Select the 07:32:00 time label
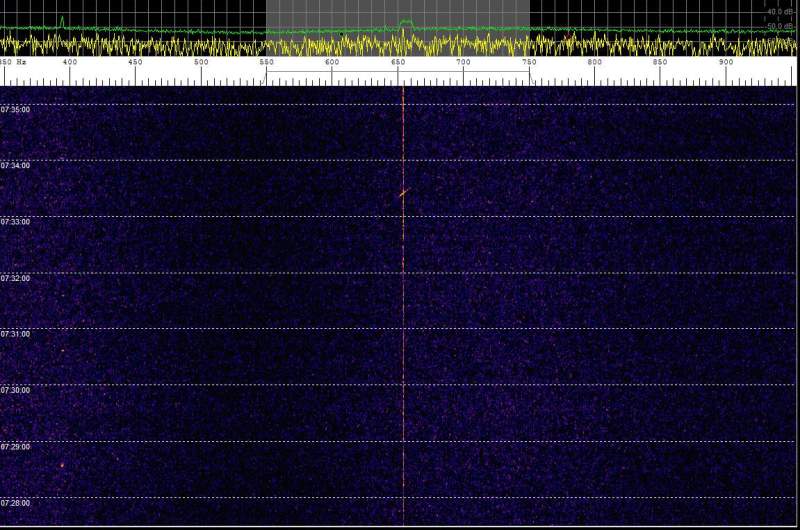The image size is (800, 530). pyautogui.click(x=16, y=278)
